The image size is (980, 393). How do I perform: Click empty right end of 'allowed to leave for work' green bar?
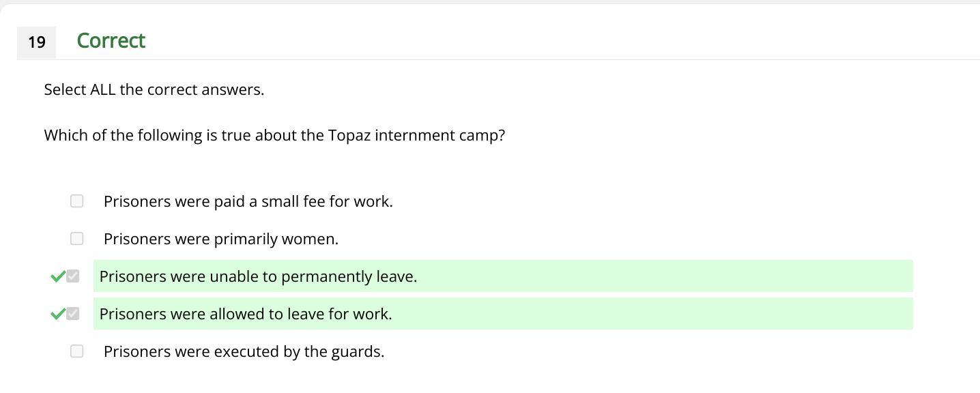819,314
